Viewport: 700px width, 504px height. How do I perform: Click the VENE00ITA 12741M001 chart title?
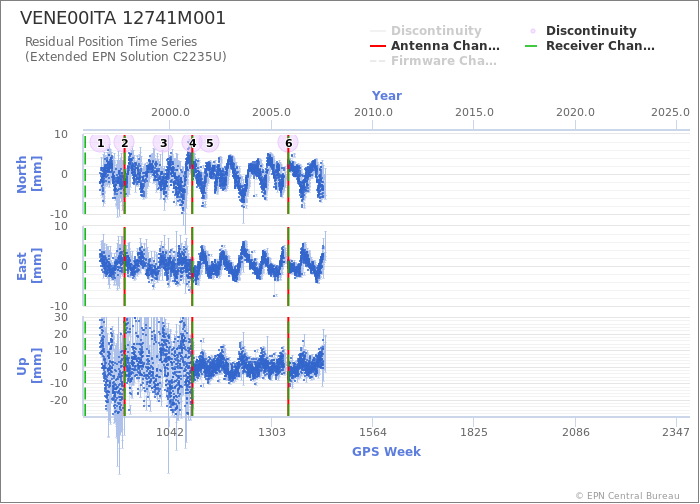(123, 18)
